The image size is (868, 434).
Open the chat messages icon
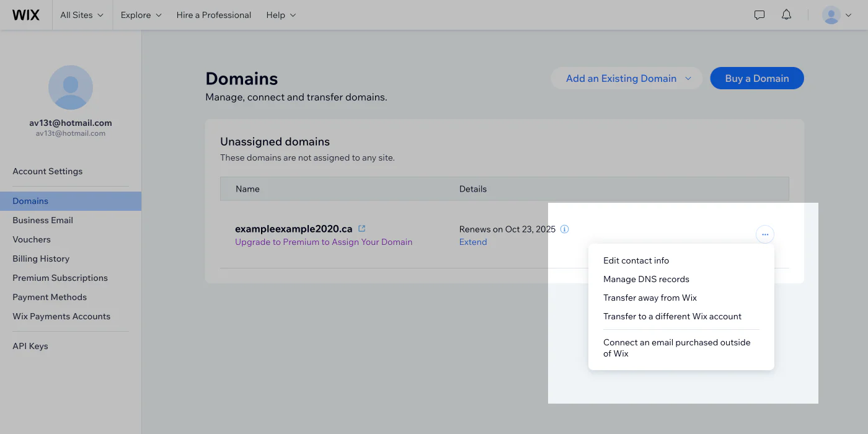759,14
